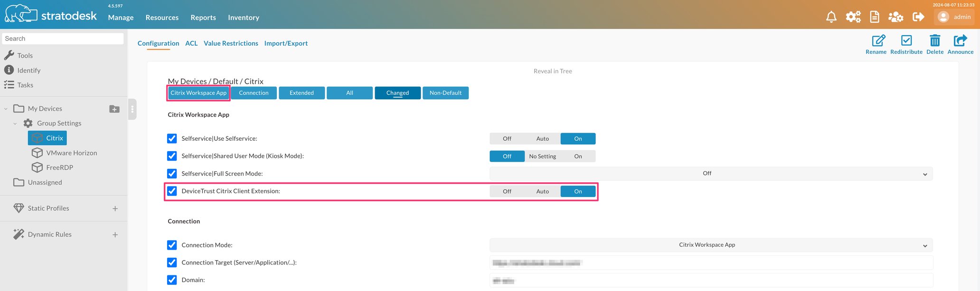This screenshot has width=980, height=291.
Task: Click the Delete trash icon
Action: point(934,41)
